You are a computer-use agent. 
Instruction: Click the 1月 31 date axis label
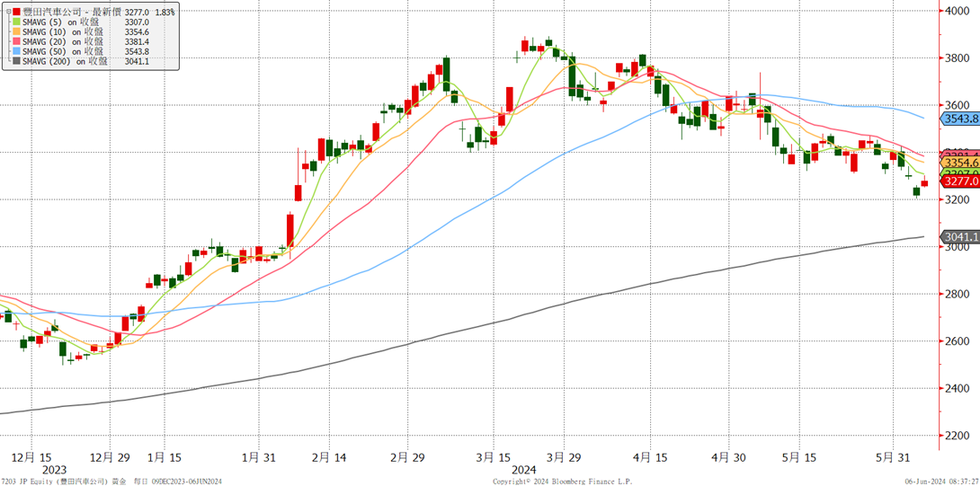tap(259, 457)
